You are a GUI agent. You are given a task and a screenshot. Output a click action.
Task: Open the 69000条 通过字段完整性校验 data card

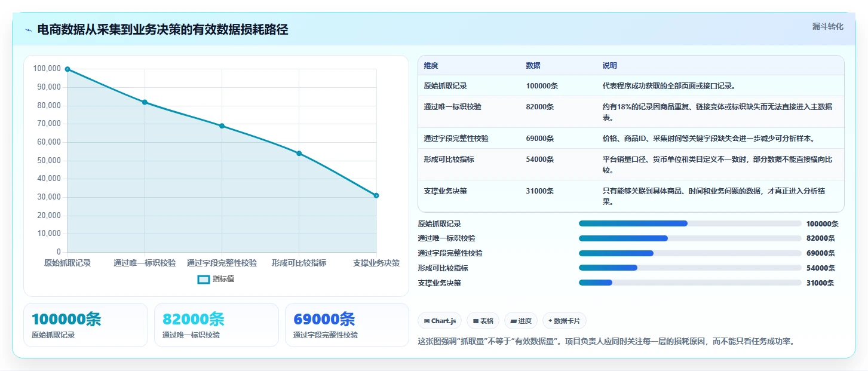(x=347, y=325)
